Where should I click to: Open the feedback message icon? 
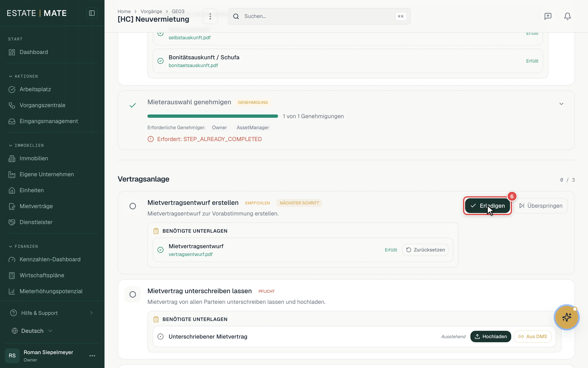[x=548, y=16]
